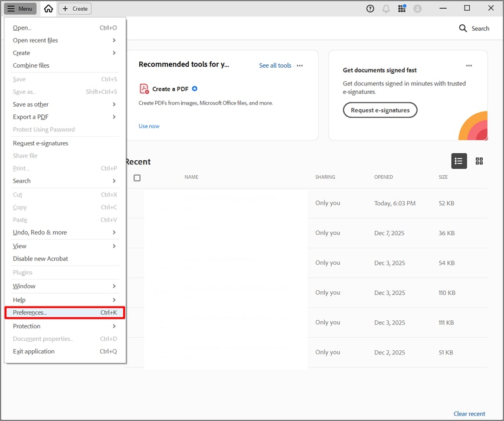Maximize the Acrobat window
This screenshot has width=504, height=421.
[x=467, y=8]
